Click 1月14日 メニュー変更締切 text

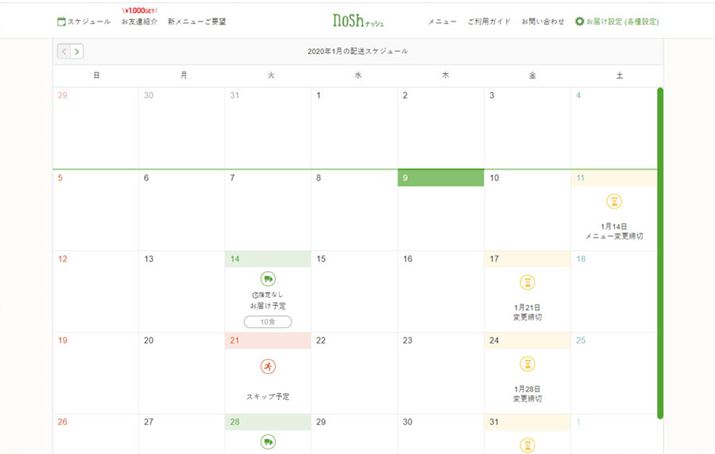[614, 231]
